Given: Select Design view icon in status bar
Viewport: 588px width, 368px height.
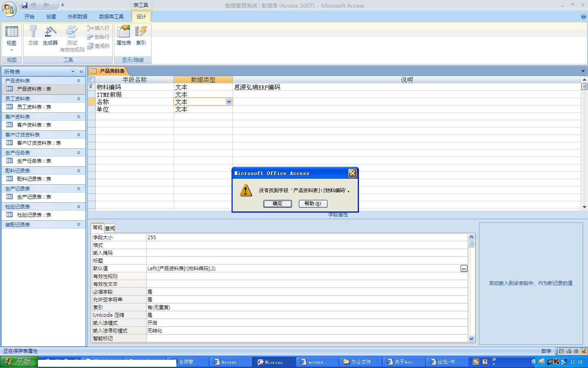Looking at the screenshot, I should pos(584,351).
